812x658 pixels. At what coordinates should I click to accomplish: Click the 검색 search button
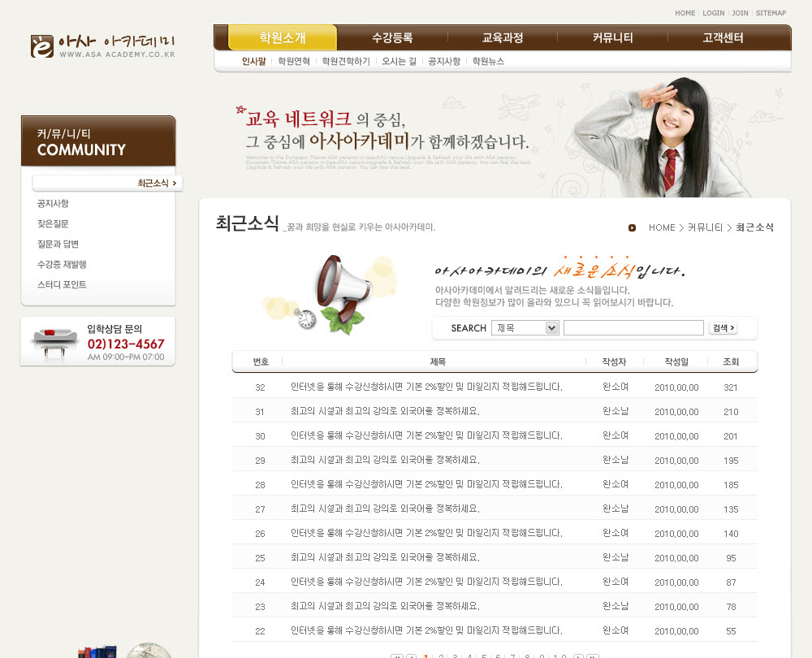(x=723, y=327)
